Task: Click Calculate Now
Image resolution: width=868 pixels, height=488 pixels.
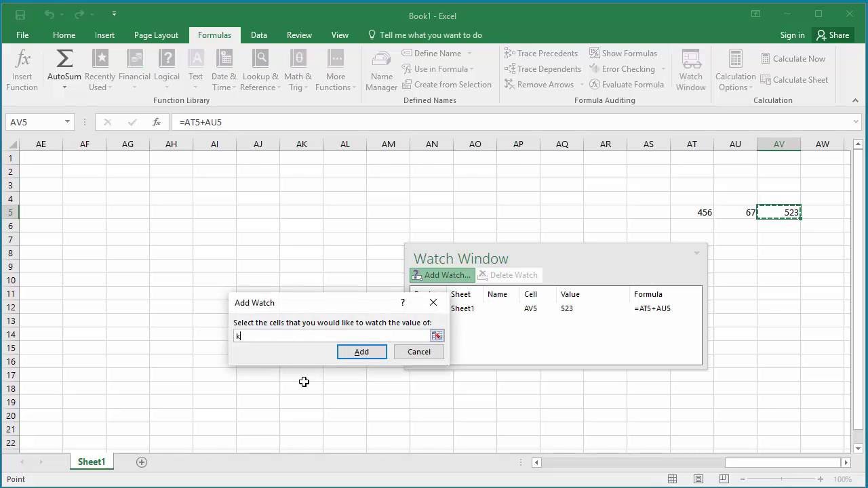Action: 793,58
